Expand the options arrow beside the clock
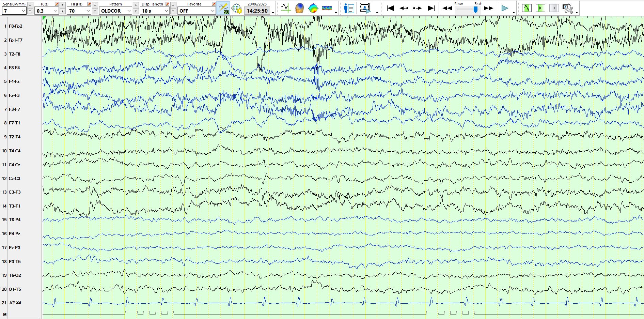 point(273,12)
